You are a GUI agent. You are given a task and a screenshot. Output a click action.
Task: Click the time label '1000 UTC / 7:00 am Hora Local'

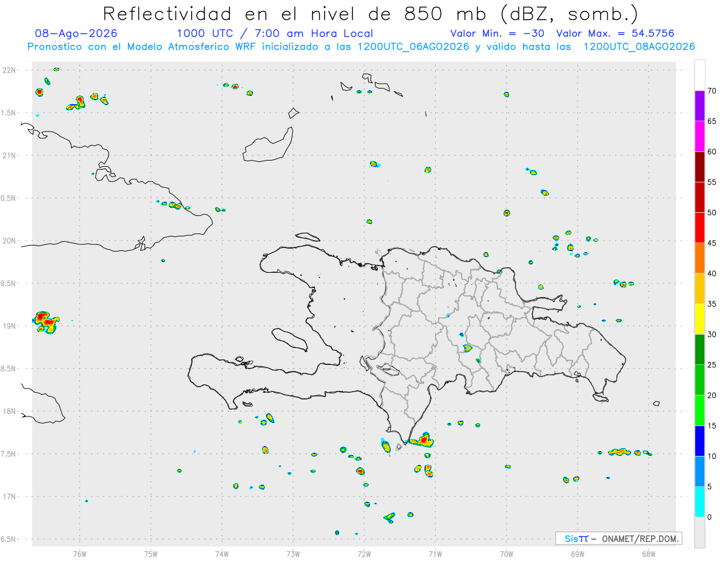point(275,33)
